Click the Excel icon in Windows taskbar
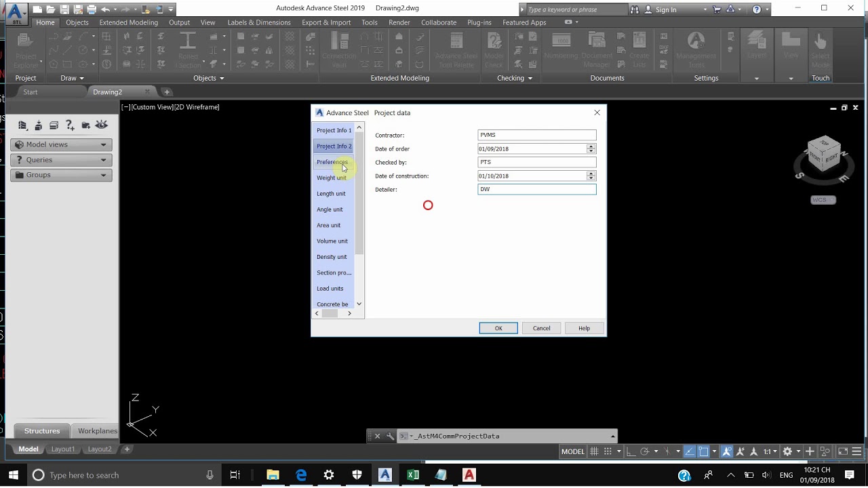The image size is (868, 488). click(x=413, y=475)
